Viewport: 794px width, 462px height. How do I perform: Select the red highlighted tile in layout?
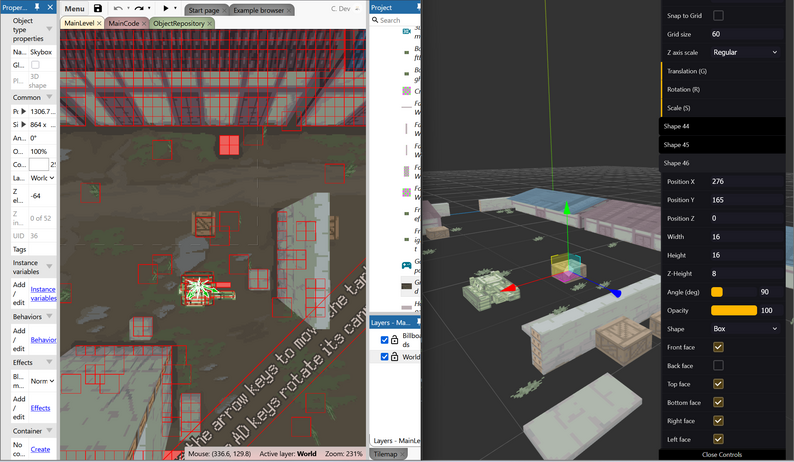tap(229, 145)
